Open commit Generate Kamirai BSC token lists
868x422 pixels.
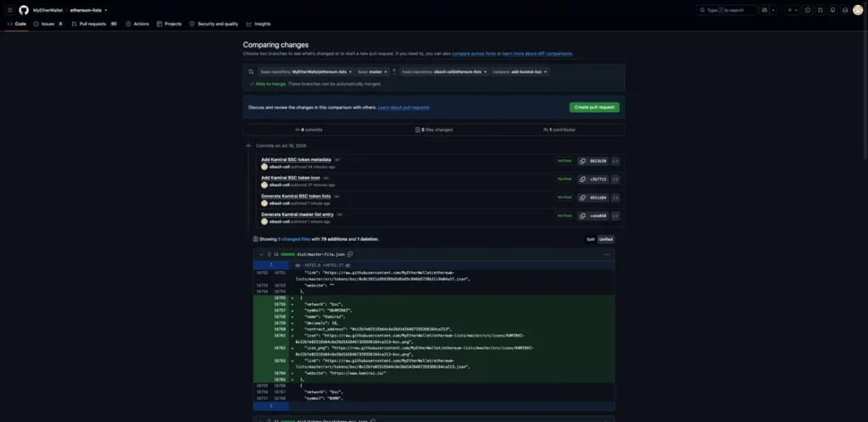click(x=296, y=196)
